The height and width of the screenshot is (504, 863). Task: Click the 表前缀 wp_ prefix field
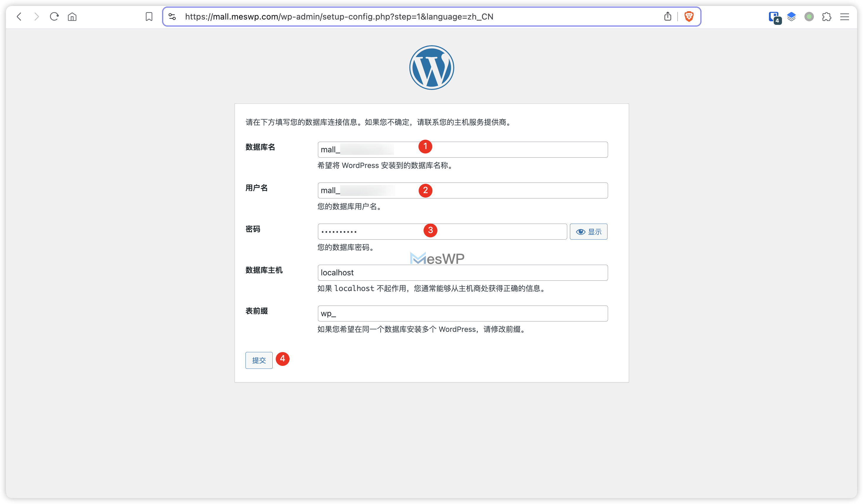point(463,313)
